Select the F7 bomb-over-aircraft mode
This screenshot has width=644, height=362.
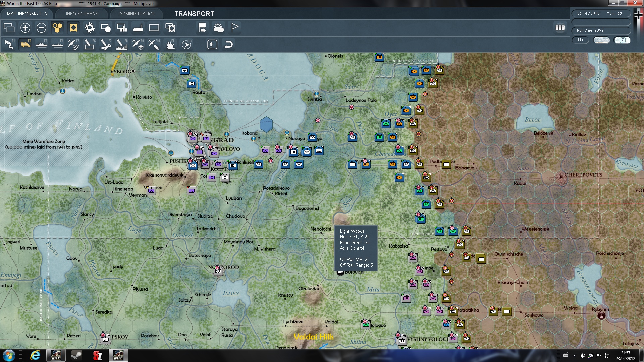click(106, 44)
